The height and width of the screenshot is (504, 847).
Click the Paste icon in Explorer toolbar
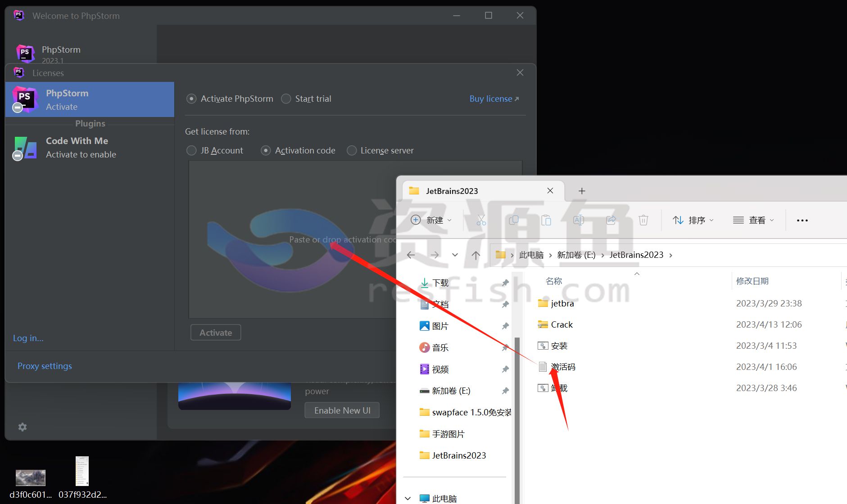(x=546, y=220)
